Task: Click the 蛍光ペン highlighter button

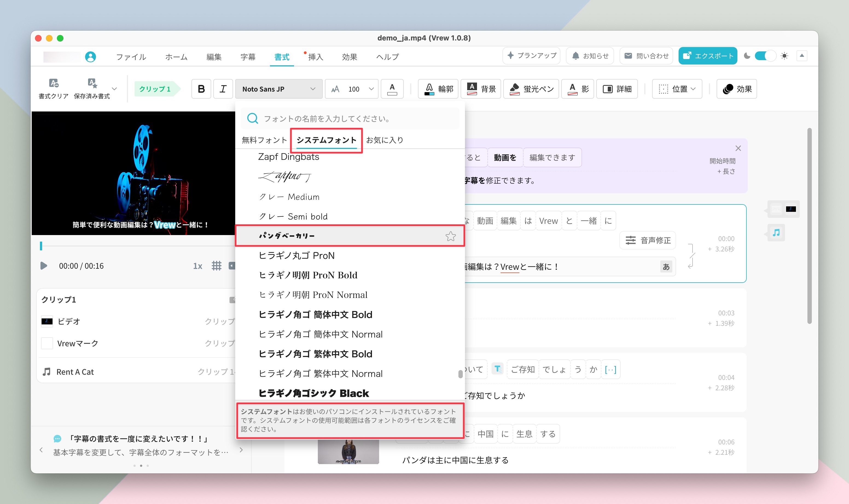Action: 531,89
